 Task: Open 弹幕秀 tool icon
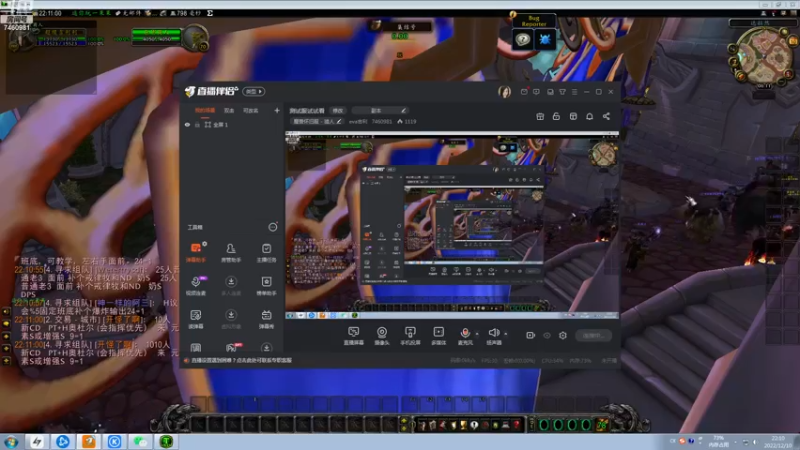tap(266, 318)
